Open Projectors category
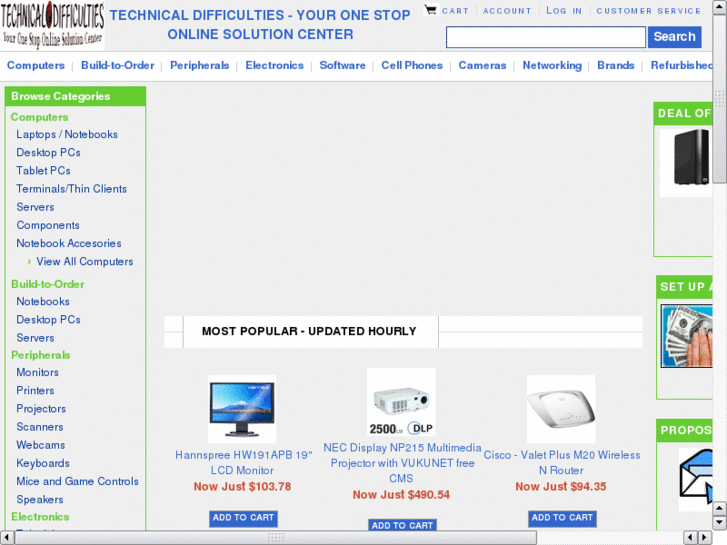 pyautogui.click(x=41, y=409)
